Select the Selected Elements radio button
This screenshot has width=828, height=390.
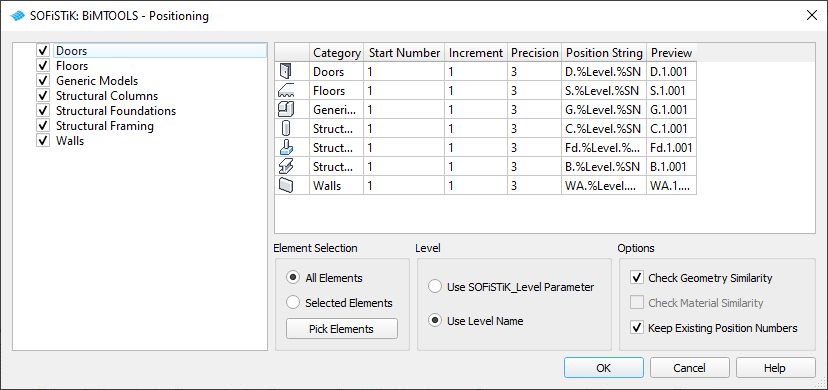(x=292, y=303)
